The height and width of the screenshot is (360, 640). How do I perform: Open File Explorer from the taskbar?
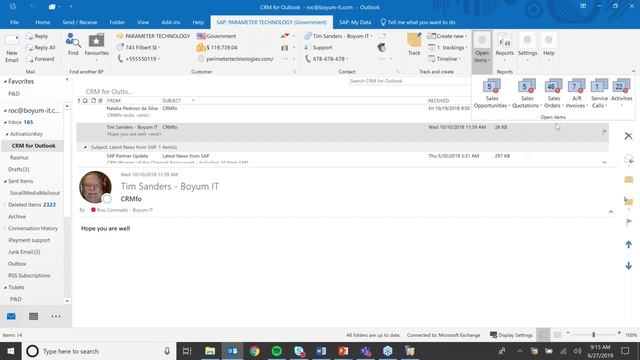pos(210,351)
